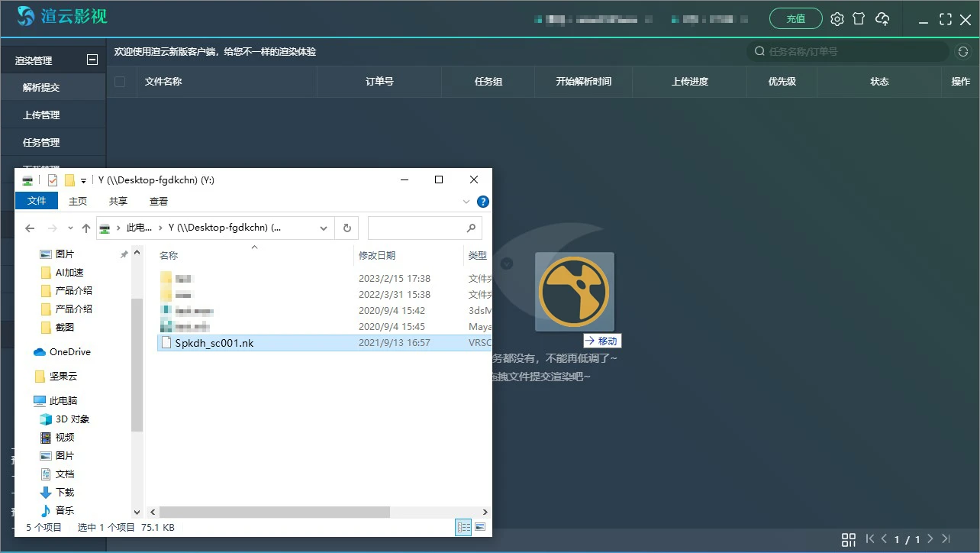Click new folder icon in Explorer title bar

tap(69, 180)
